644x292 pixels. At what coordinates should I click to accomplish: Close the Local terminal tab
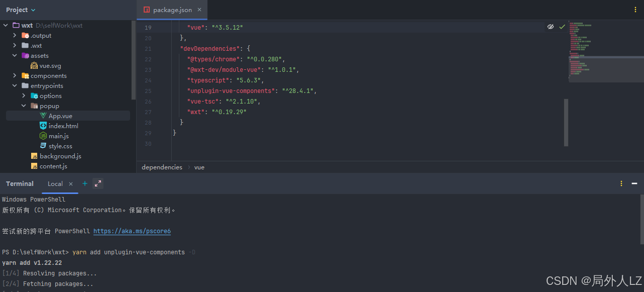[71, 184]
